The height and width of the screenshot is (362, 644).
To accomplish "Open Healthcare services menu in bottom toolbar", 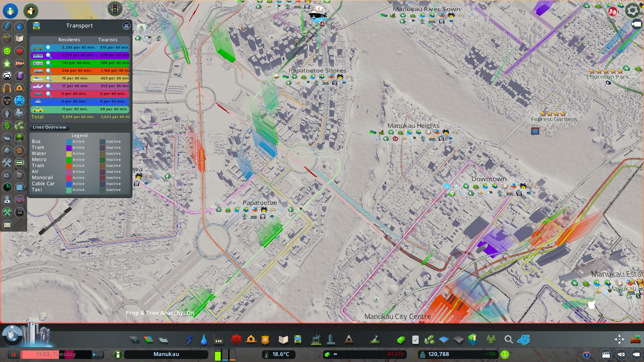I will tap(236, 340).
